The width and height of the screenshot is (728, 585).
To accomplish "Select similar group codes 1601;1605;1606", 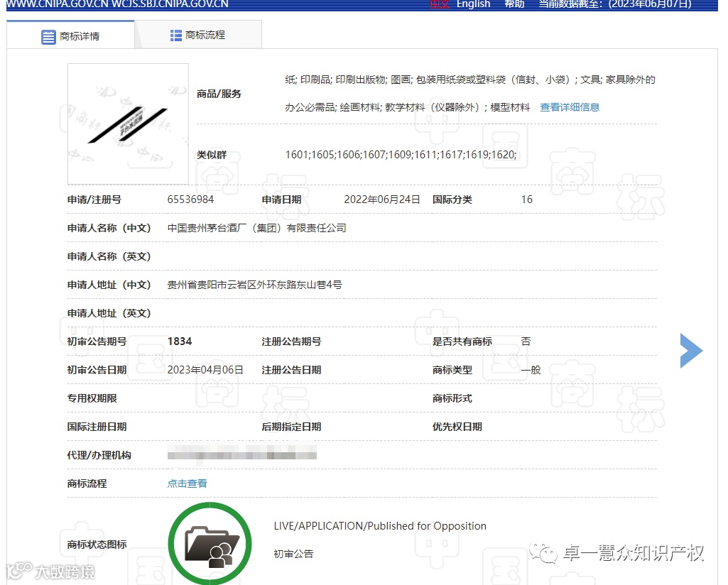I will click(x=401, y=155).
